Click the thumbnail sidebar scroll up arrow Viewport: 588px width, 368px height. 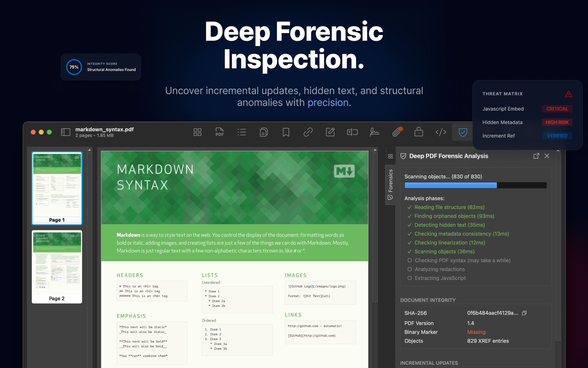click(x=89, y=150)
